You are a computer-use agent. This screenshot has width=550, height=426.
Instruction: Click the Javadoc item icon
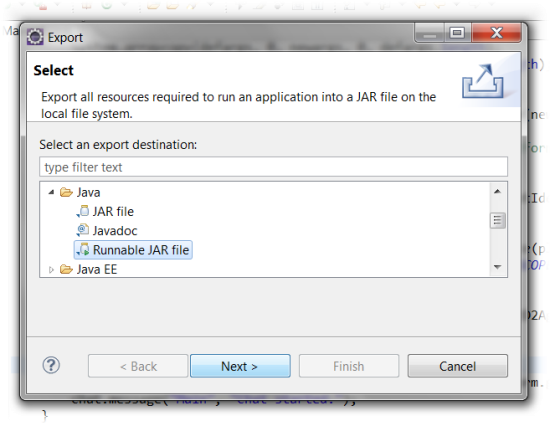[x=83, y=231]
